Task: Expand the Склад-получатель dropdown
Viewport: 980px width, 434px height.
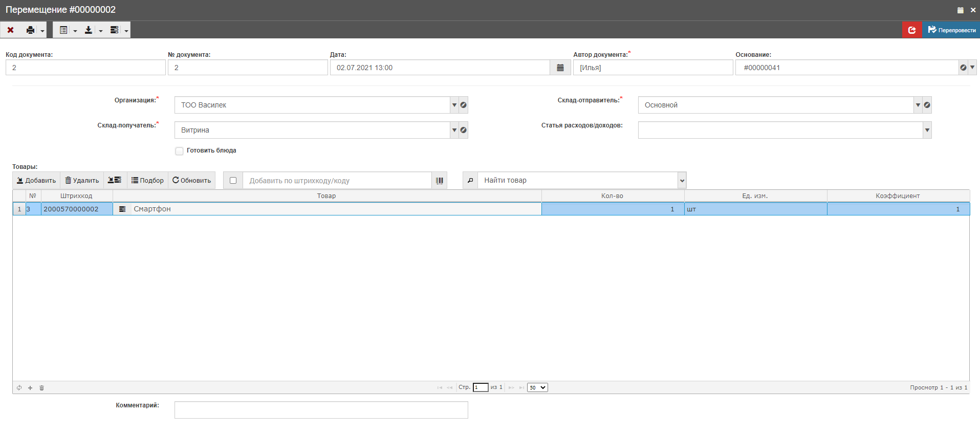Action: [x=454, y=130]
